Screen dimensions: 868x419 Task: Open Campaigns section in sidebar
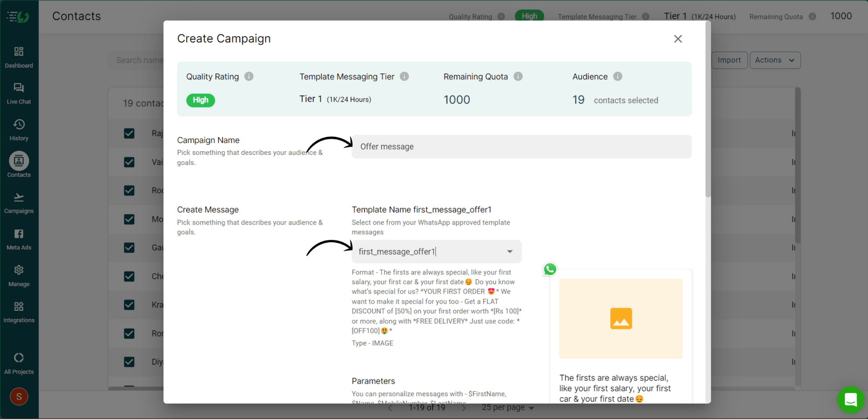click(x=19, y=203)
